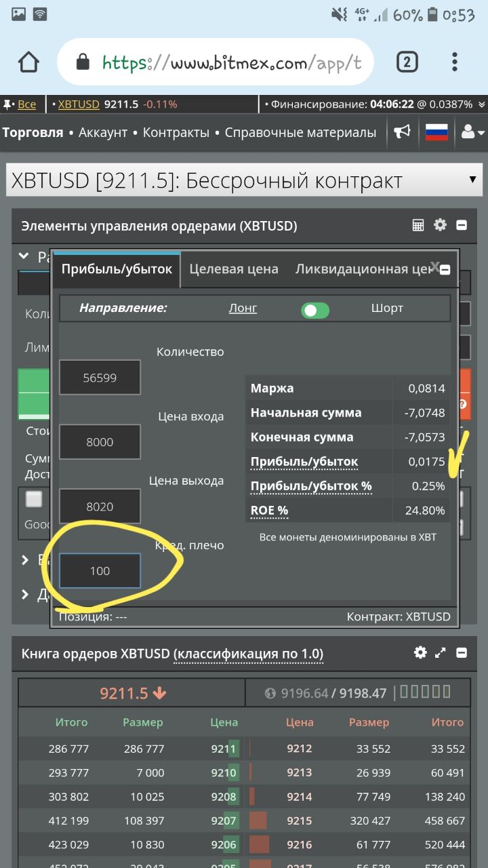Image resolution: width=488 pixels, height=868 pixels.
Task: Select ask price 9212 row
Action: point(357,749)
